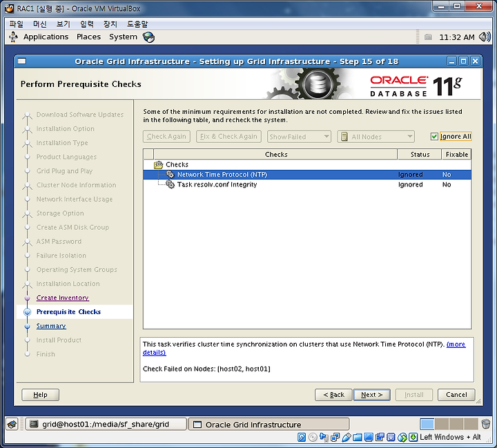The image size is (497, 448).
Task: Open the 도움말 menu
Action: 137,24
